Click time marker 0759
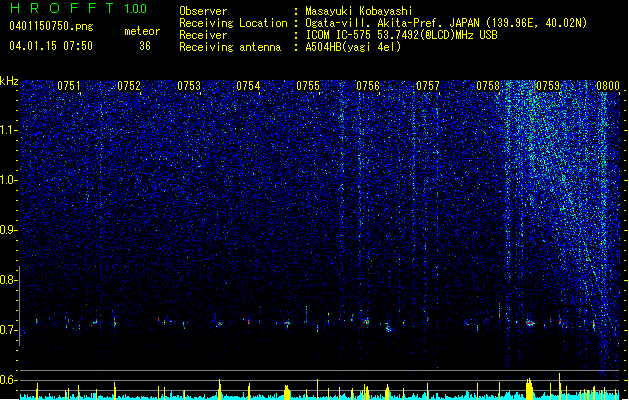629x400 pixels. click(548, 86)
